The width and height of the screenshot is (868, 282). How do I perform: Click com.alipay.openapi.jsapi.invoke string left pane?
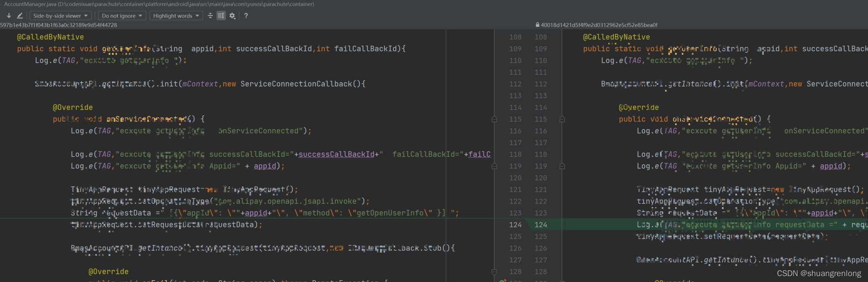(x=287, y=201)
